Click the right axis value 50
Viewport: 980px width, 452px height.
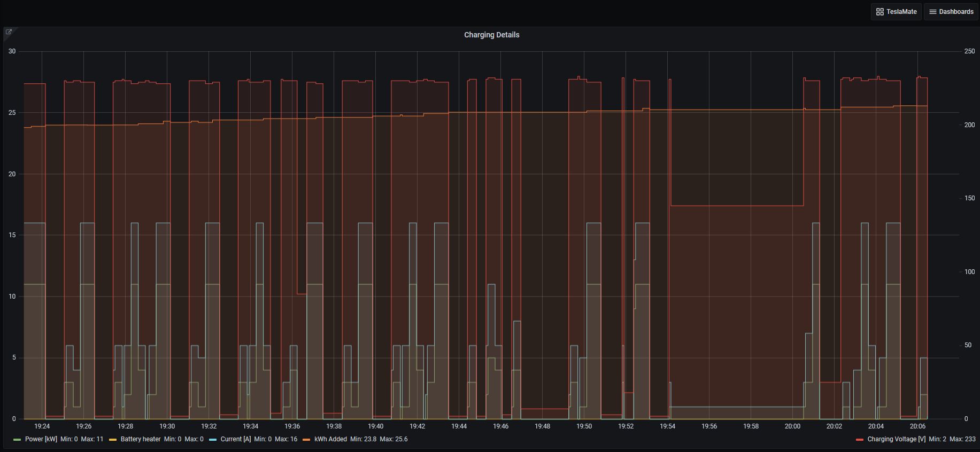tap(968, 345)
